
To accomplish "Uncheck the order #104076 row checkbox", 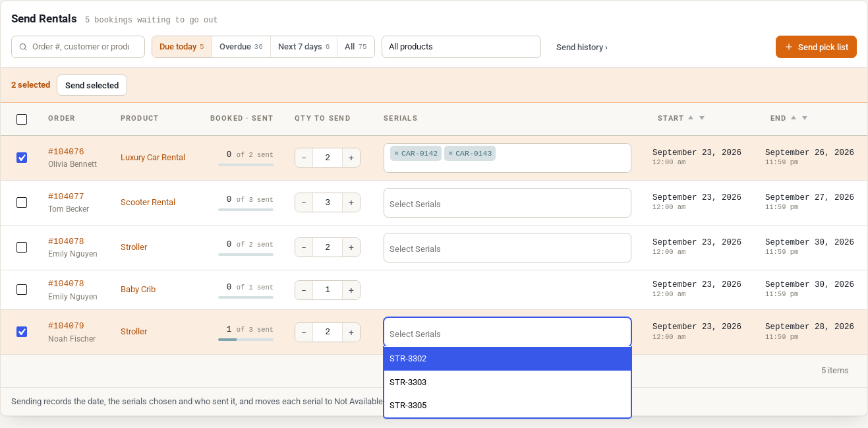I will point(22,158).
